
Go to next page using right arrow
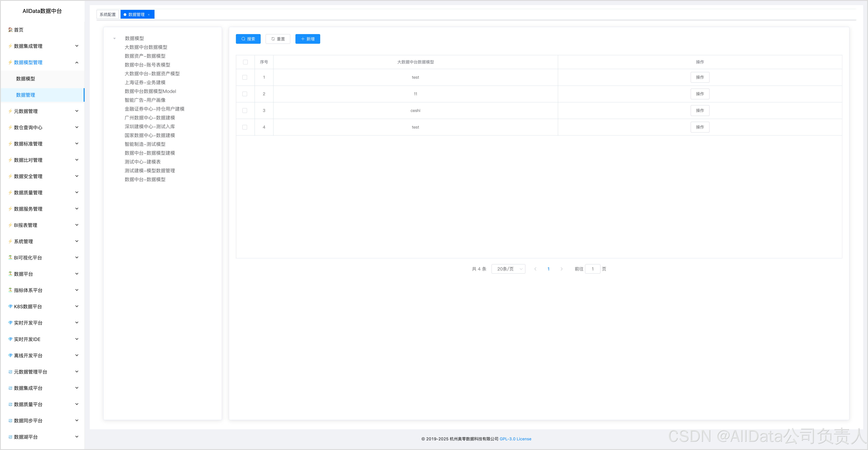click(x=561, y=269)
